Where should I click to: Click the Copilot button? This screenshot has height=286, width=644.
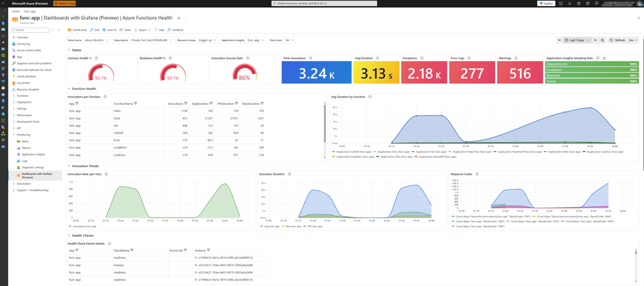click(x=546, y=3)
